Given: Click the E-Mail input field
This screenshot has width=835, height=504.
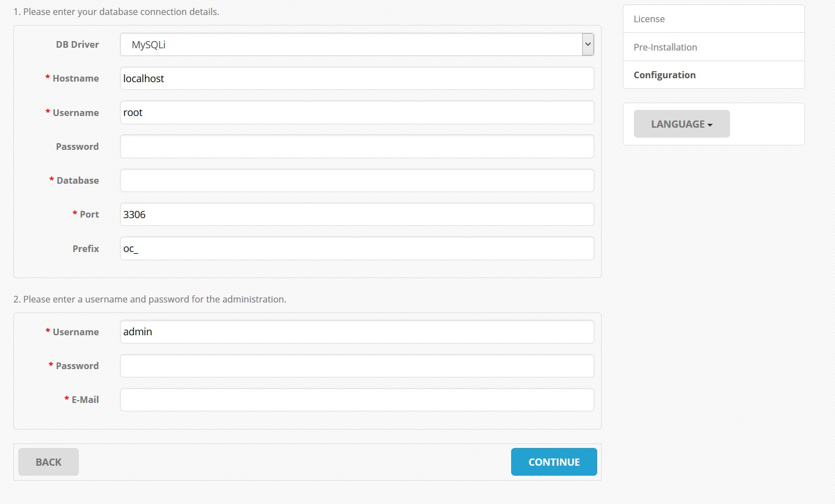Looking at the screenshot, I should pos(357,400).
